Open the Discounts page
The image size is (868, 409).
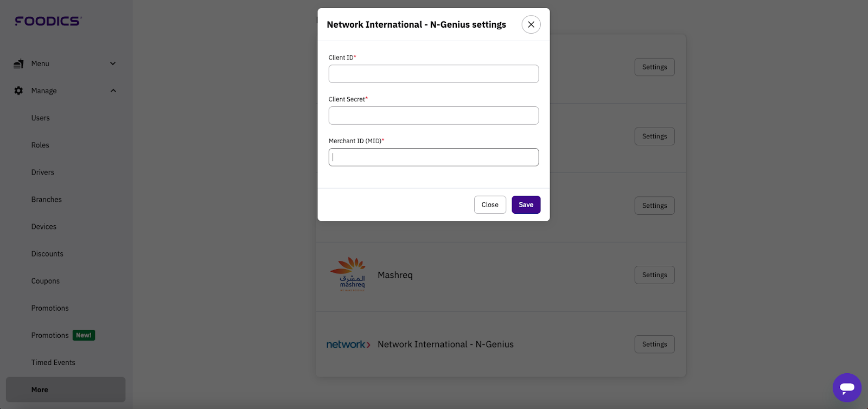(47, 253)
